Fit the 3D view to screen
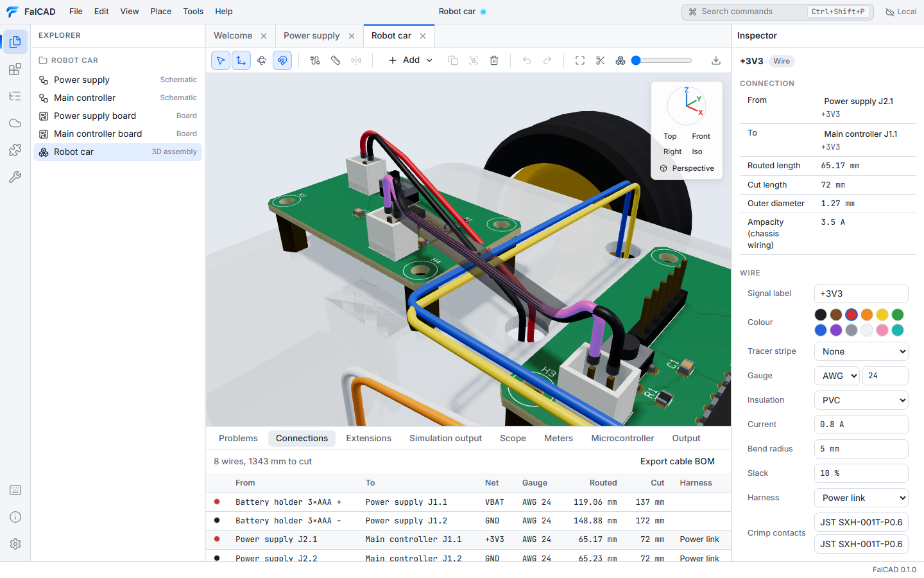The height and width of the screenshot is (578, 924). 580,60
